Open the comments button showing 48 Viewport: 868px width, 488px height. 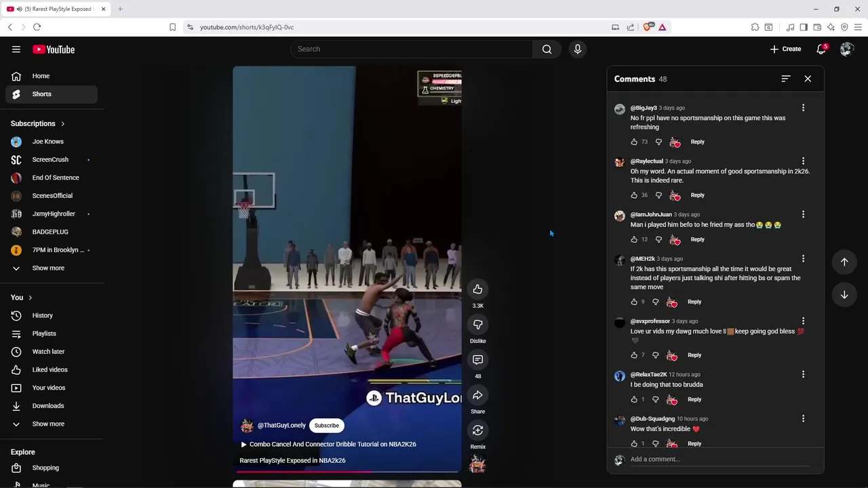tap(477, 360)
